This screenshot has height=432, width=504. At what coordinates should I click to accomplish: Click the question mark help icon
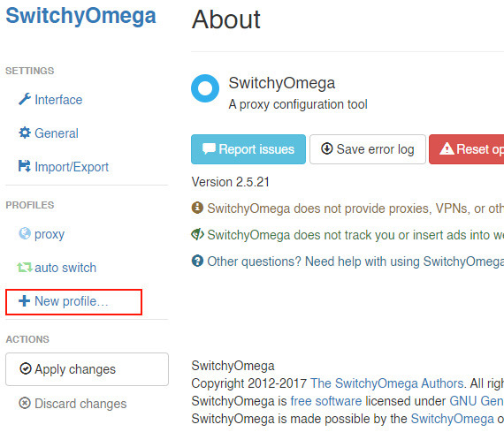coord(197,261)
